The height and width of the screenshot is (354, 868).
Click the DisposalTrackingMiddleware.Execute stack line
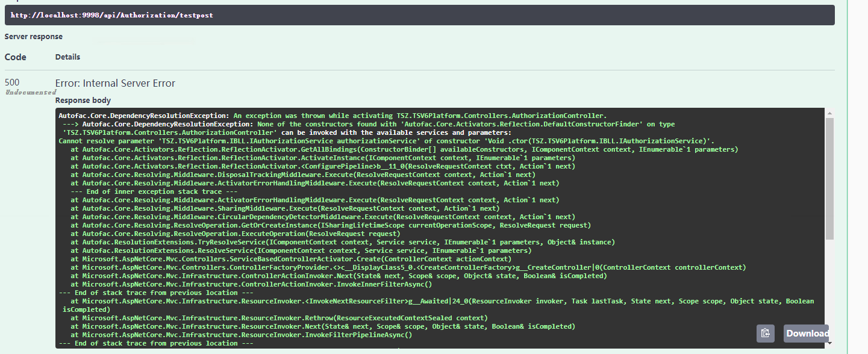[303, 175]
